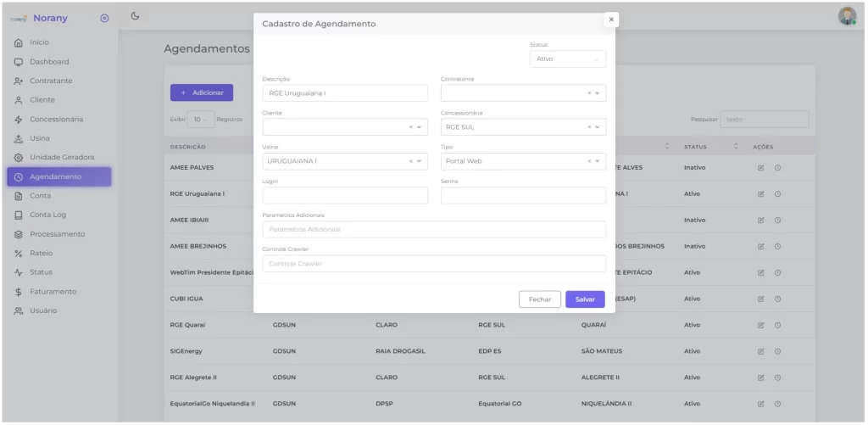Click the Fechar button
Screen dimensions: 868x425
coord(539,299)
